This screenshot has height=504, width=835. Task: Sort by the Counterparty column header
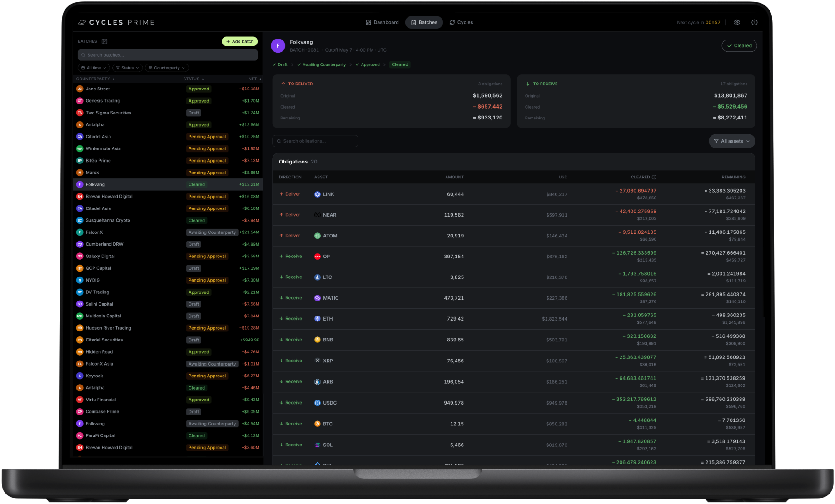[x=95, y=79]
